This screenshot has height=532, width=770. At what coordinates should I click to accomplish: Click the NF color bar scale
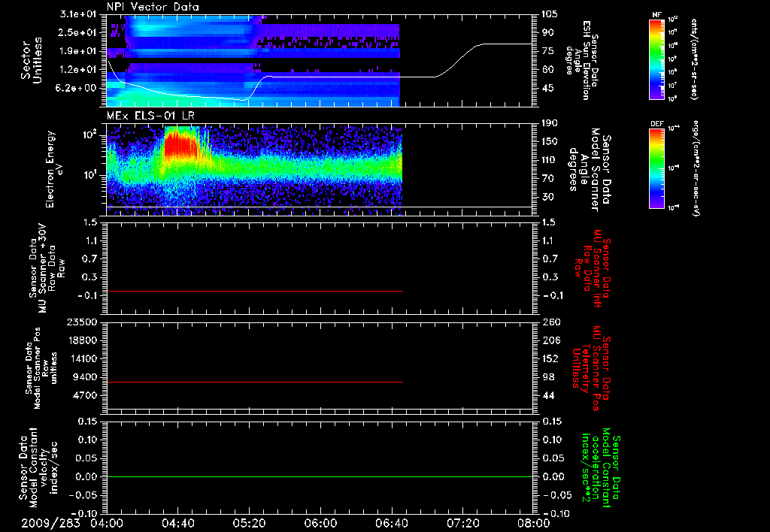(x=657, y=59)
